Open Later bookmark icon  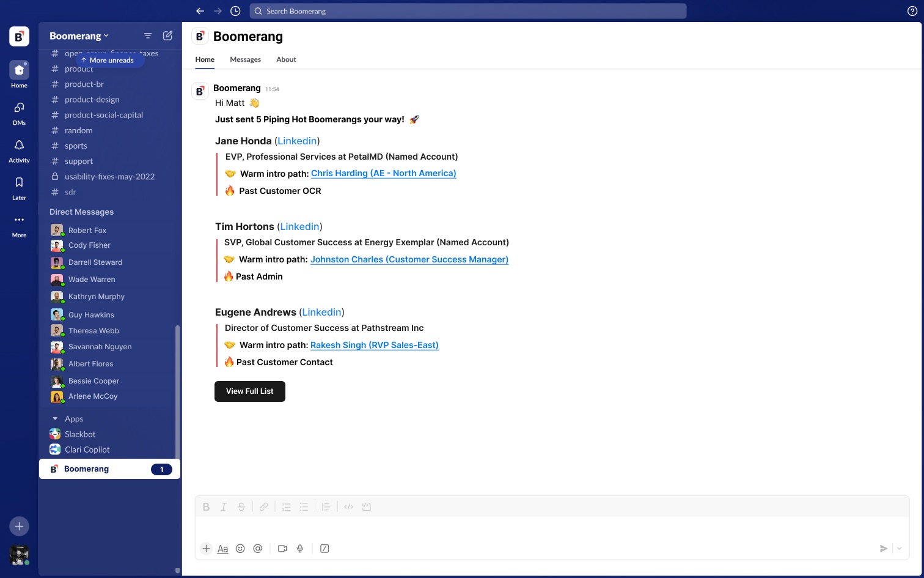(19, 188)
